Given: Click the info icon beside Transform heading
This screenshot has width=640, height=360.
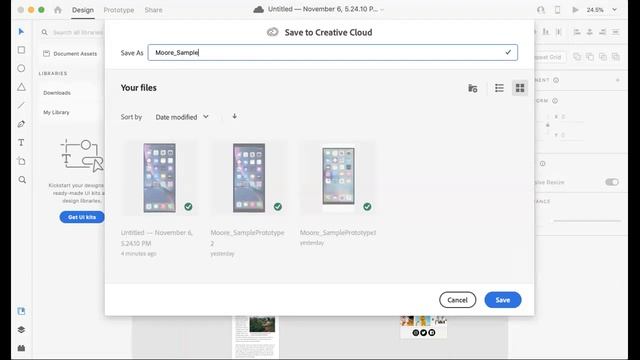Looking at the screenshot, I should pos(555,101).
